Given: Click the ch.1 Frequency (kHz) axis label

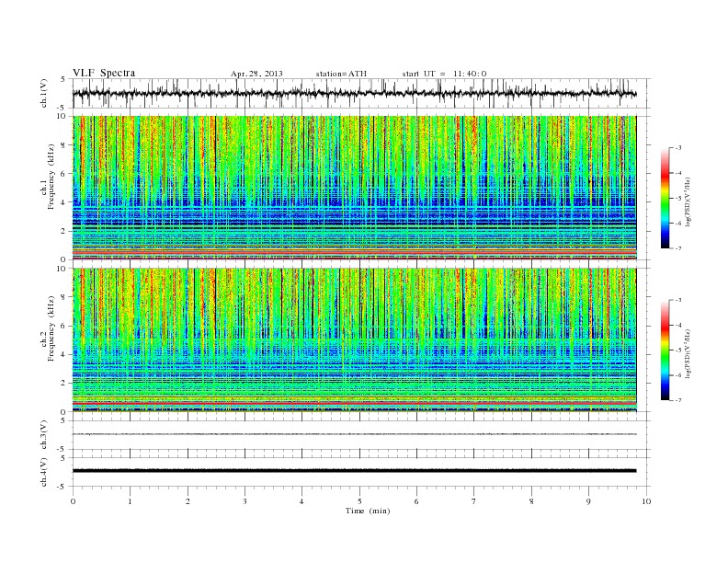Looking at the screenshot, I should 48,177.
